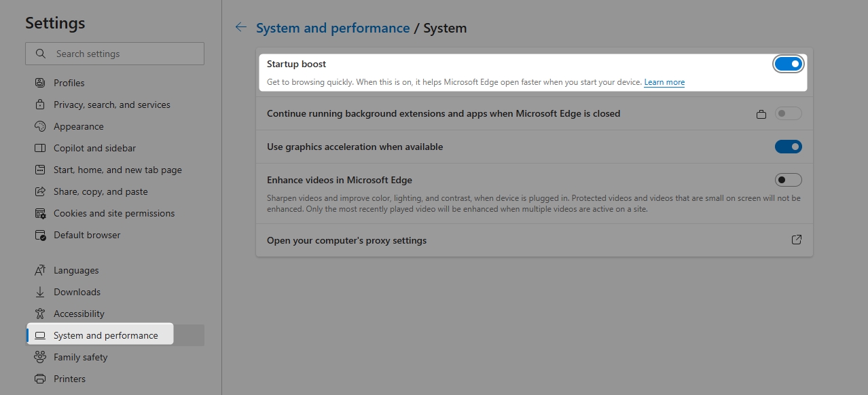Disable the graphics acceleration toggle
Viewport: 868px width, 395px height.
788,147
